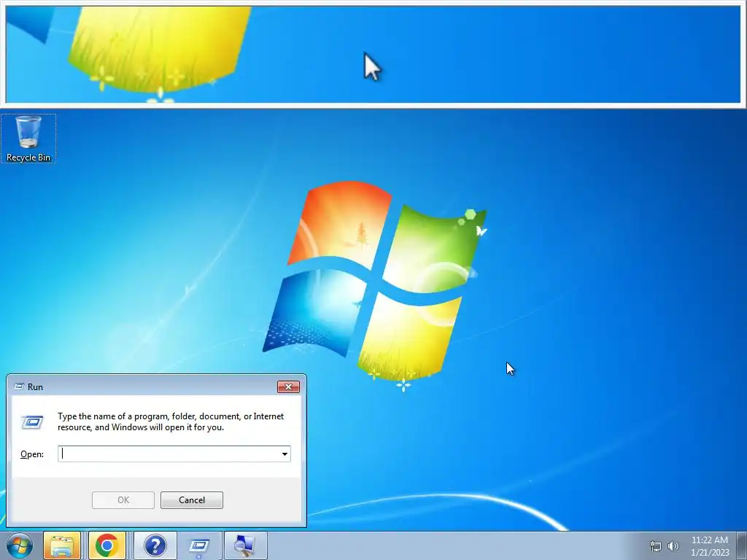747x560 pixels.
Task: Open the Start menu orb
Action: pos(20,545)
